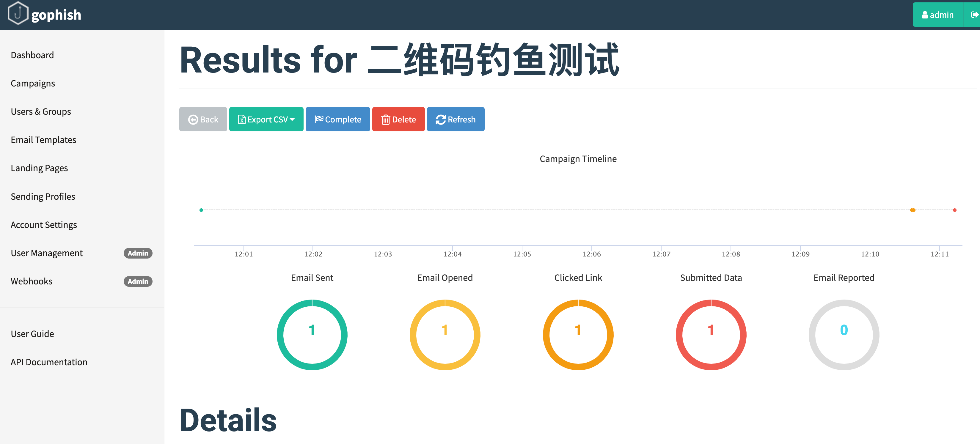Expand the Export CSV dropdown

[x=266, y=119]
